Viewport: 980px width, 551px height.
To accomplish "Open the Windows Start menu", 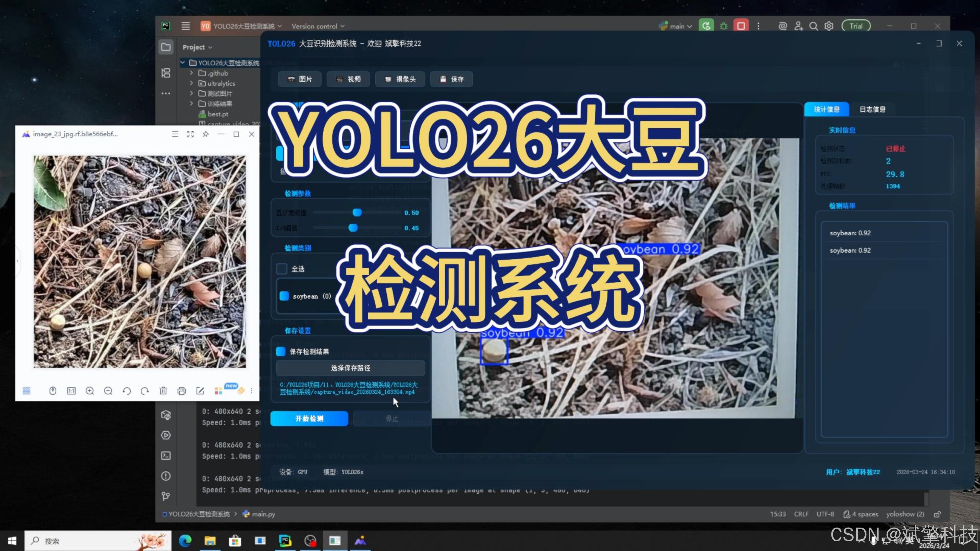I will 12,541.
